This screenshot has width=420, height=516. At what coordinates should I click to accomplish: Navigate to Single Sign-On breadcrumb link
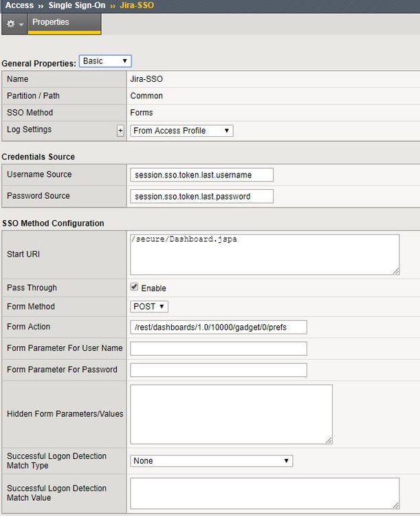pos(77,5)
